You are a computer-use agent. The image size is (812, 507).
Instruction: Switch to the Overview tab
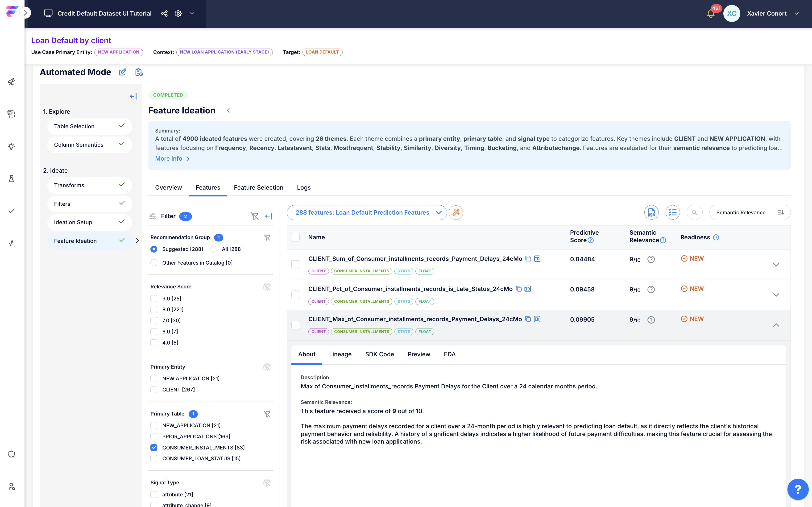click(168, 187)
